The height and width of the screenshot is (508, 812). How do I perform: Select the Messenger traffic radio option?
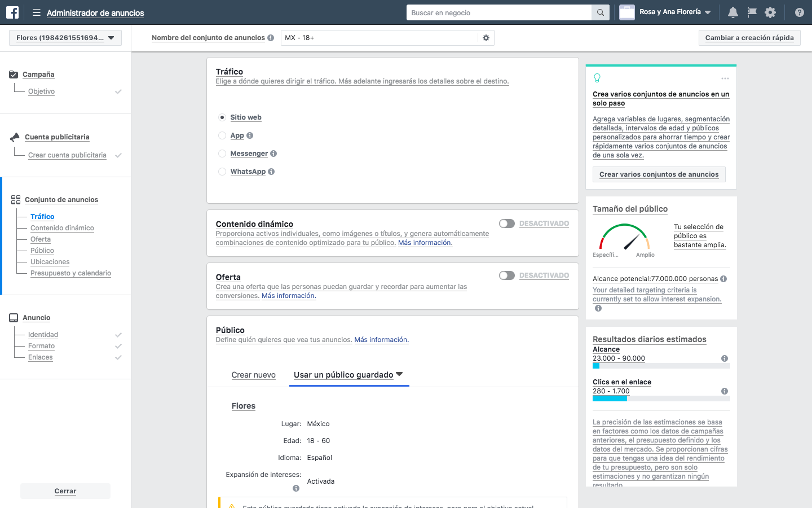(x=222, y=154)
